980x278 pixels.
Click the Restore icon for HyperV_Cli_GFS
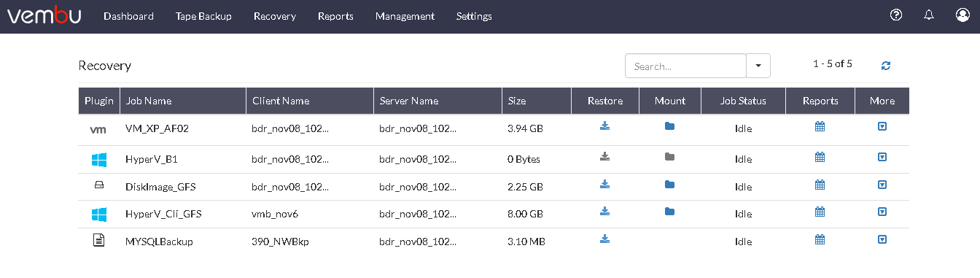604,212
